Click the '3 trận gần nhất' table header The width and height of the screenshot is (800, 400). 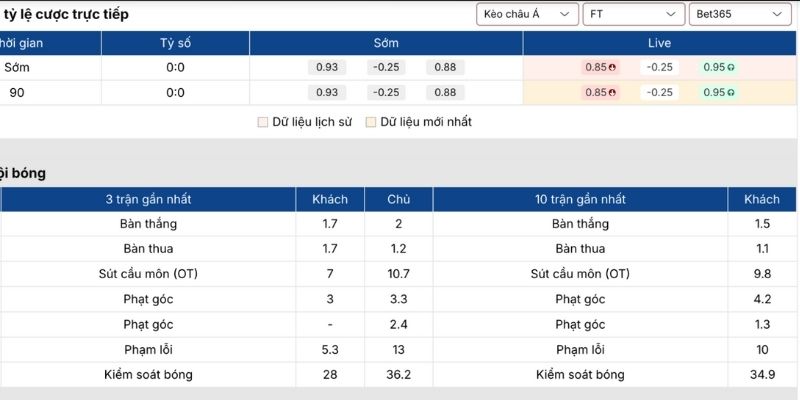(148, 199)
